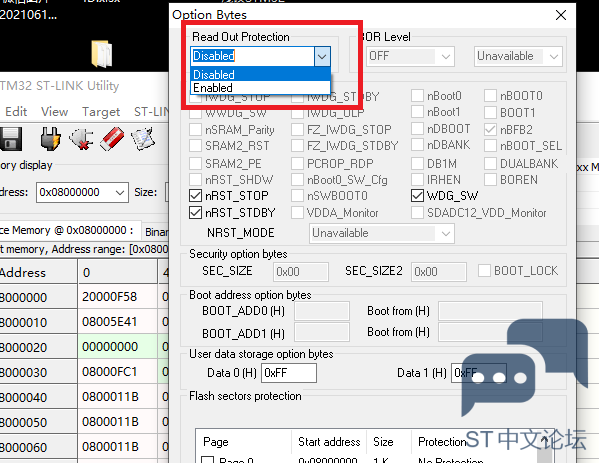
Task: Click the Data 0 (H) input field
Action: tap(289, 373)
